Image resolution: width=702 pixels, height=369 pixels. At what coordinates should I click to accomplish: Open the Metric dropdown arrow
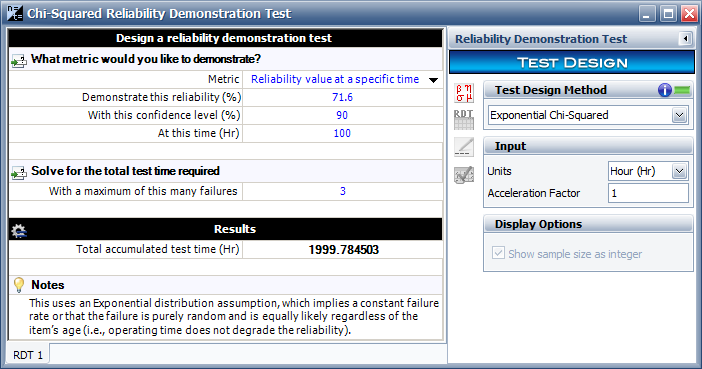click(x=433, y=80)
